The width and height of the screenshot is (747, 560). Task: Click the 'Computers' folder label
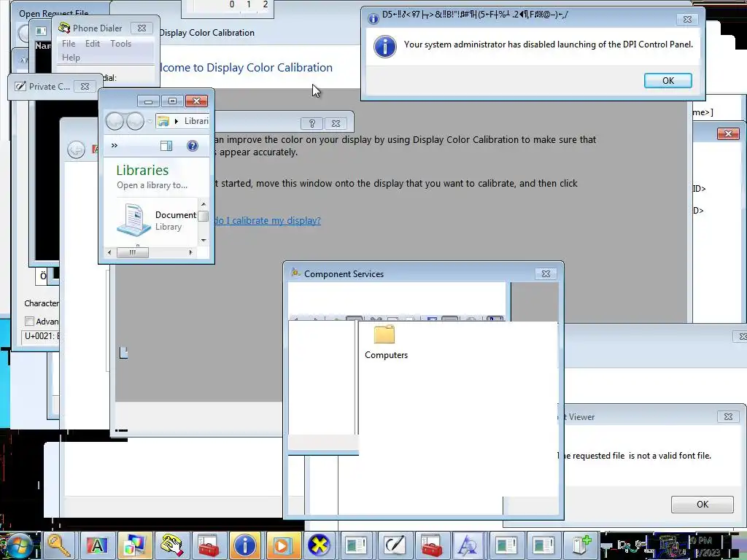[x=386, y=355]
